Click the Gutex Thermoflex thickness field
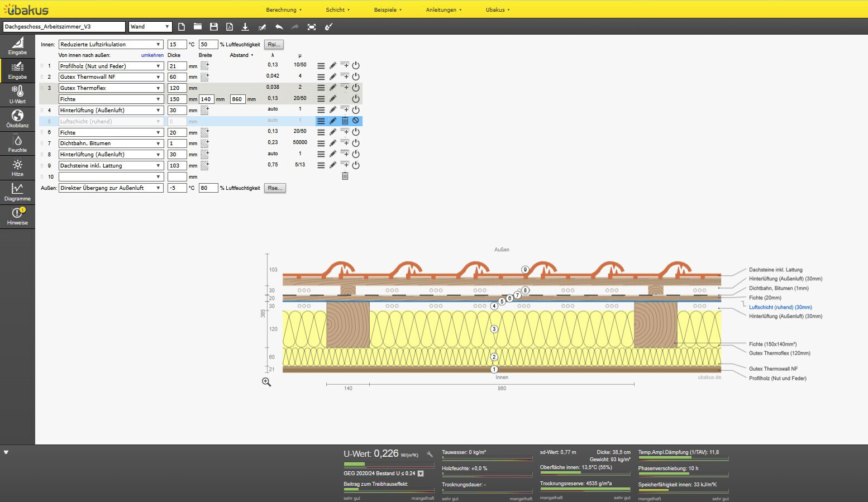Image resolution: width=868 pixels, height=502 pixels. 177,88
